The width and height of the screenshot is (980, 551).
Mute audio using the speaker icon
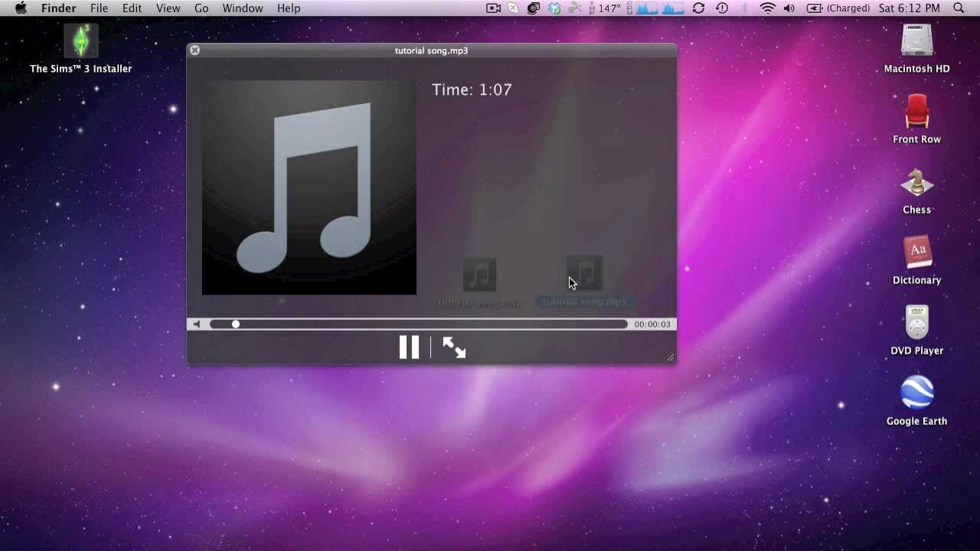point(197,324)
